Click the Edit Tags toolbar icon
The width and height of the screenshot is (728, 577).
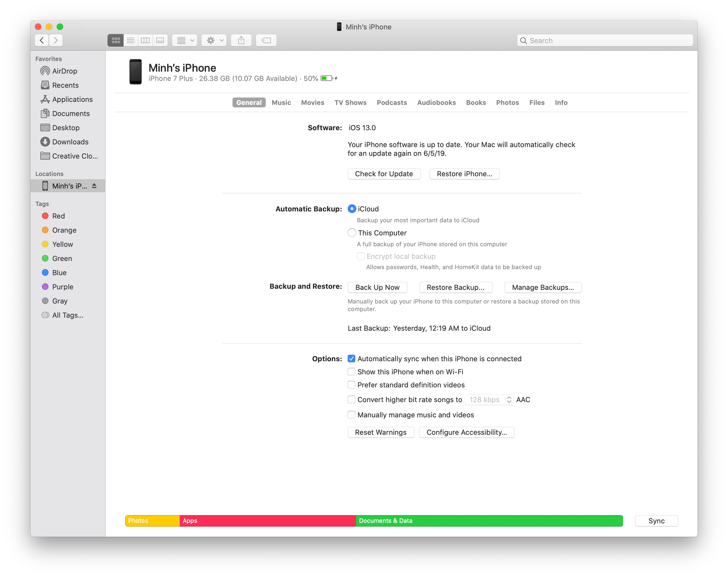[266, 41]
